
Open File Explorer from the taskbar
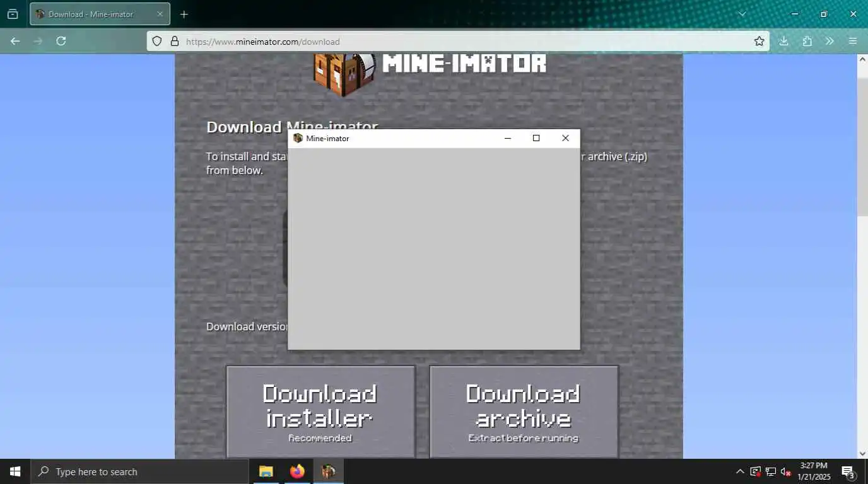point(266,471)
